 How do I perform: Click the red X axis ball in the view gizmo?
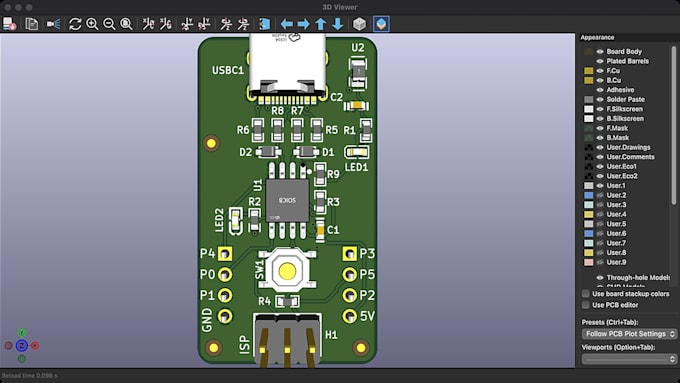coord(35,346)
